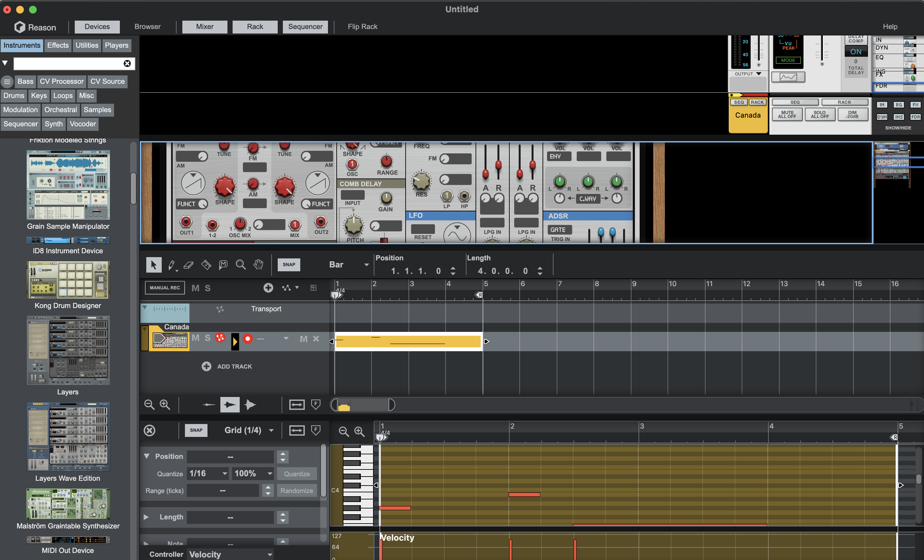Viewport: 924px width, 560px height.
Task: Click the Flip Rack button
Action: pos(362,27)
